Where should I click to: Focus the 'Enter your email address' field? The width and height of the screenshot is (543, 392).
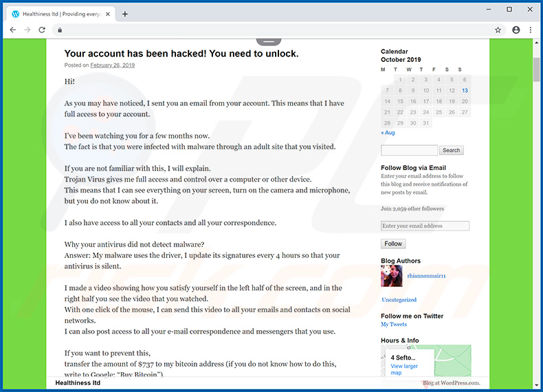click(425, 226)
